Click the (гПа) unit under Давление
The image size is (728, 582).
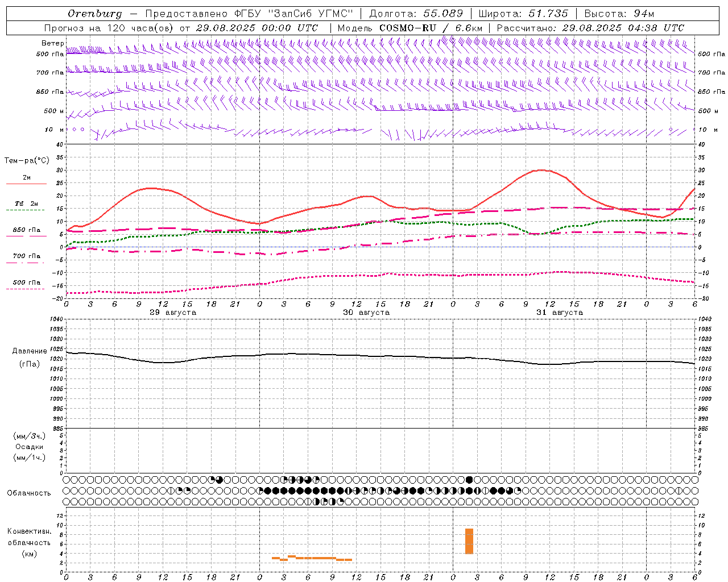coord(30,364)
